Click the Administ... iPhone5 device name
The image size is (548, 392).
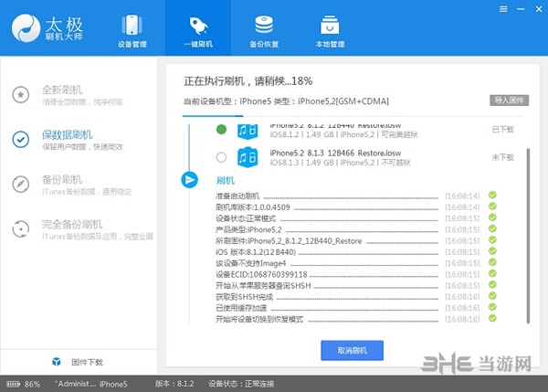(90, 384)
